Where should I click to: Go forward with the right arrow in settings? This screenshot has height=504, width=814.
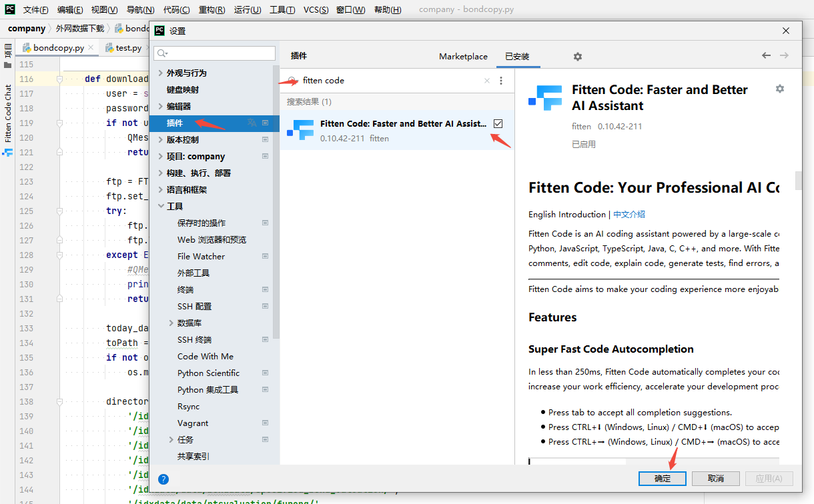point(784,55)
